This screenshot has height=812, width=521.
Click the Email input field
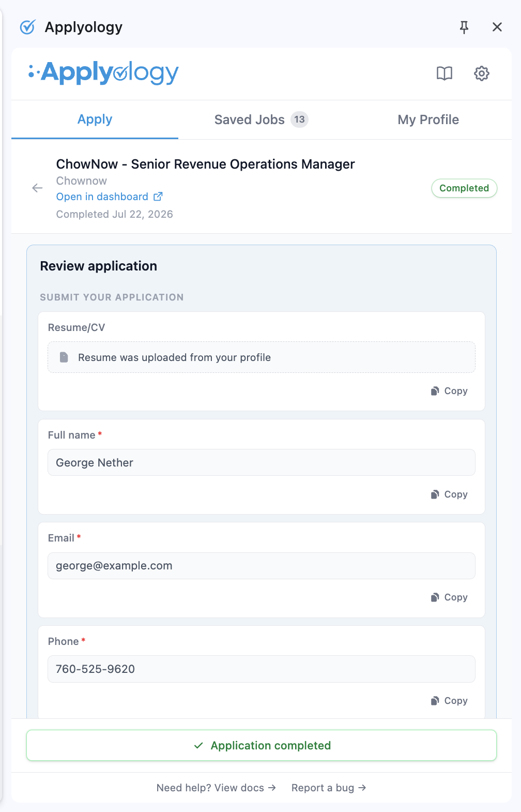[262, 566]
